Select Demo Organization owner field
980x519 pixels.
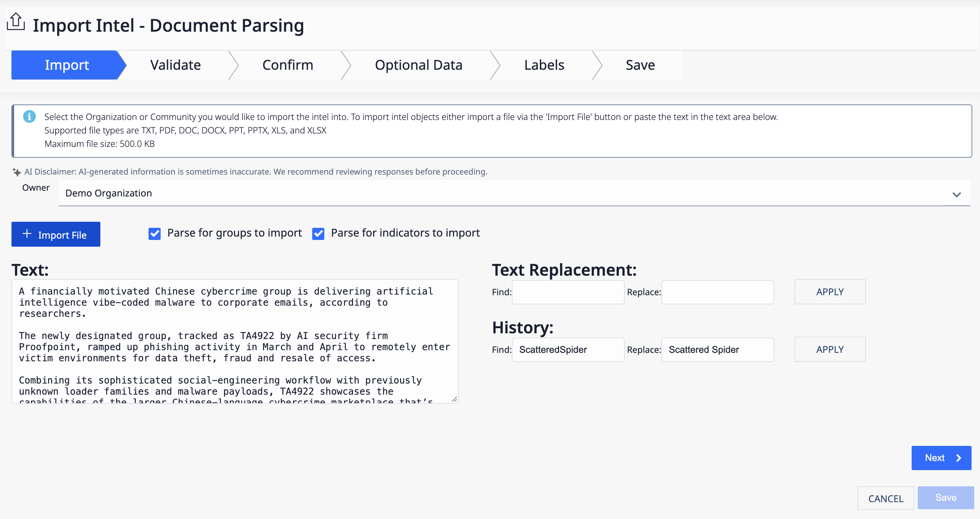(514, 193)
